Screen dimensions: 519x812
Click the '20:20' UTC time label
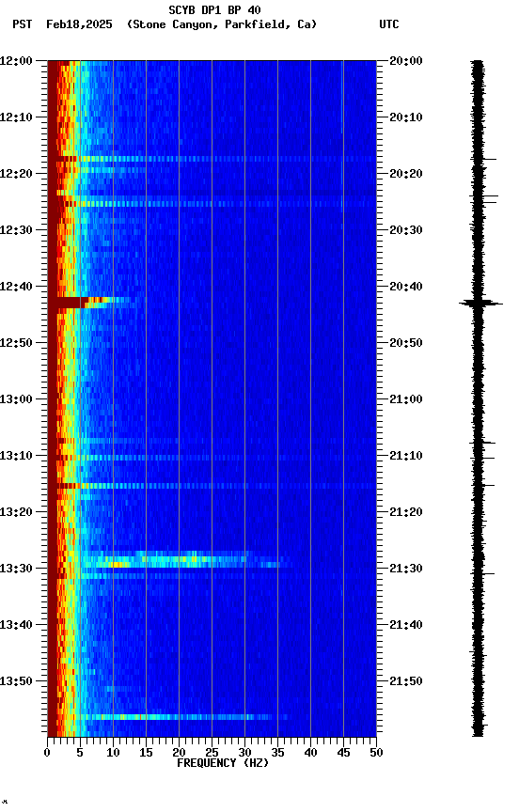click(406, 174)
